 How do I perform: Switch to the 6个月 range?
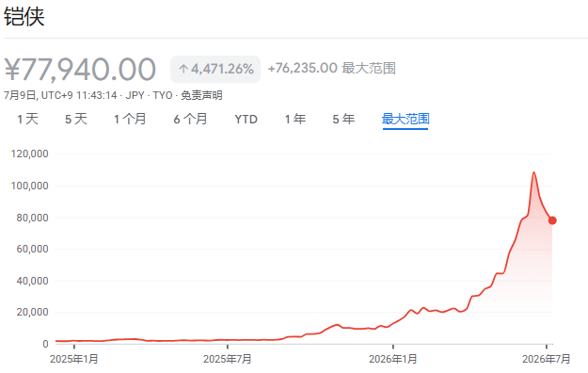190,119
